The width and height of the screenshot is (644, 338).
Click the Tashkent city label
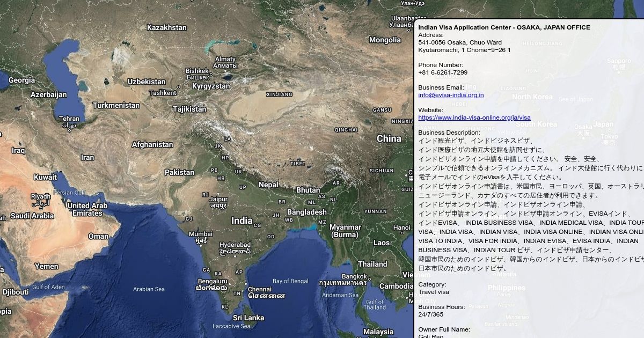pyautogui.click(x=163, y=93)
